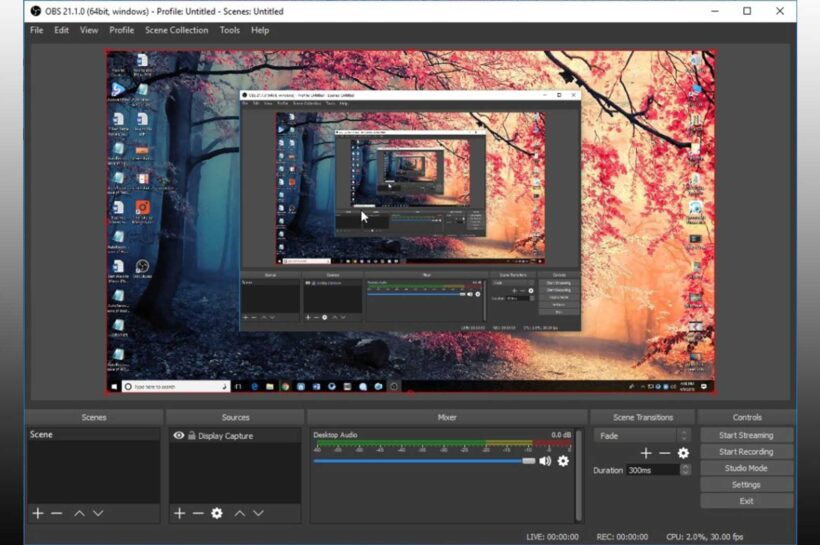820x545 pixels.
Task: Click the Start Streaming button
Action: tap(746, 435)
